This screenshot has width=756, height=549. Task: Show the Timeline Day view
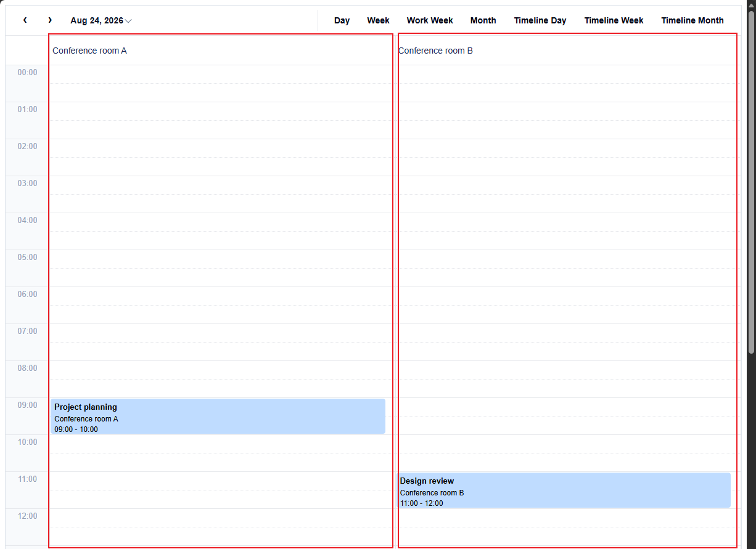540,20
